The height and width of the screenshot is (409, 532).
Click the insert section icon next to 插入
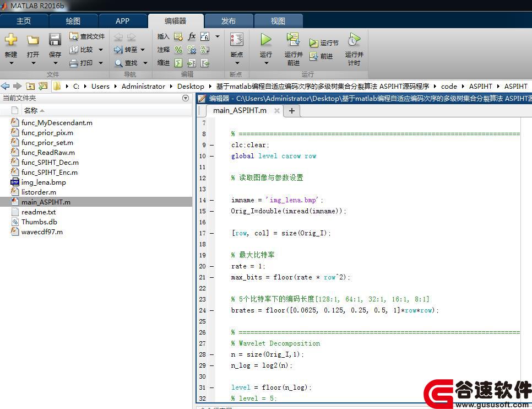178,36
